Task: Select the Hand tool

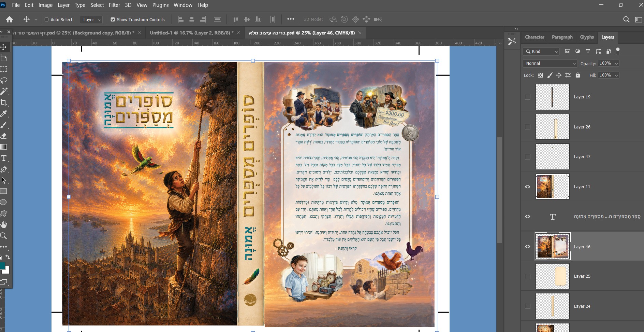Action: pyautogui.click(x=3, y=225)
